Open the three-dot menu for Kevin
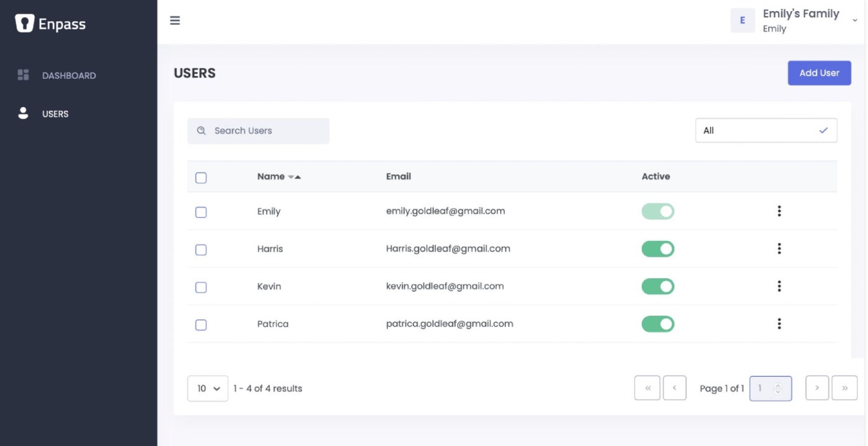The width and height of the screenshot is (868, 446). [x=779, y=286]
